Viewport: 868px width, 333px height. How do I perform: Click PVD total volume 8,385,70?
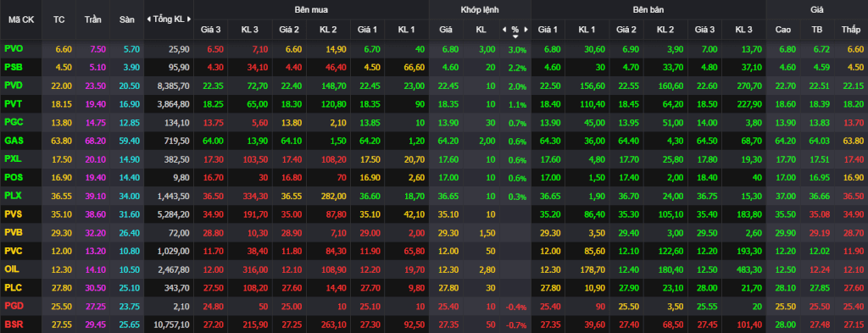173,86
